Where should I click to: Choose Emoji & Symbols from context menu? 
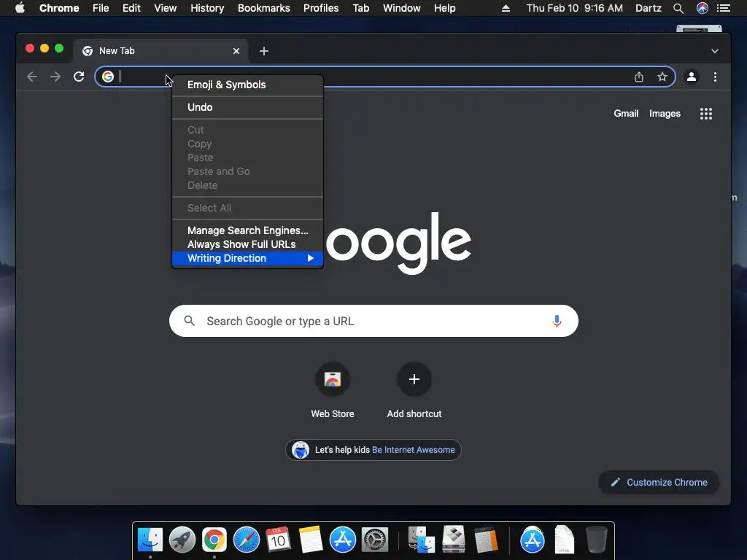(x=248, y=85)
